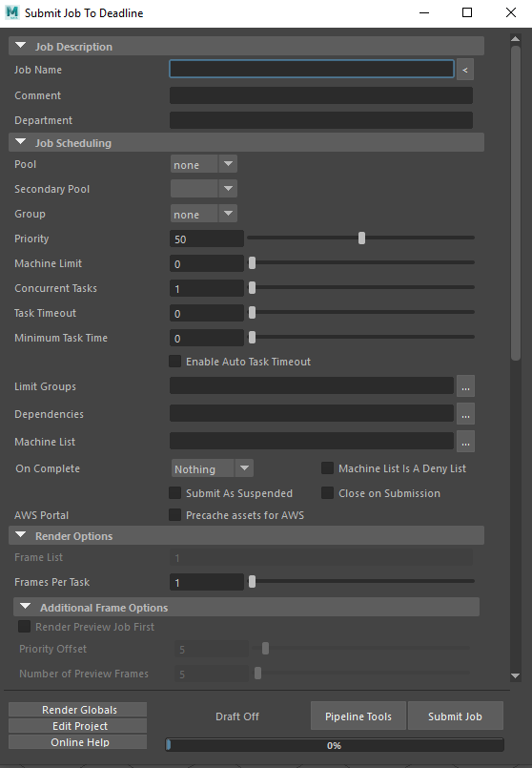532x768 pixels.
Task: Open the Pool dropdown
Action: click(x=204, y=164)
